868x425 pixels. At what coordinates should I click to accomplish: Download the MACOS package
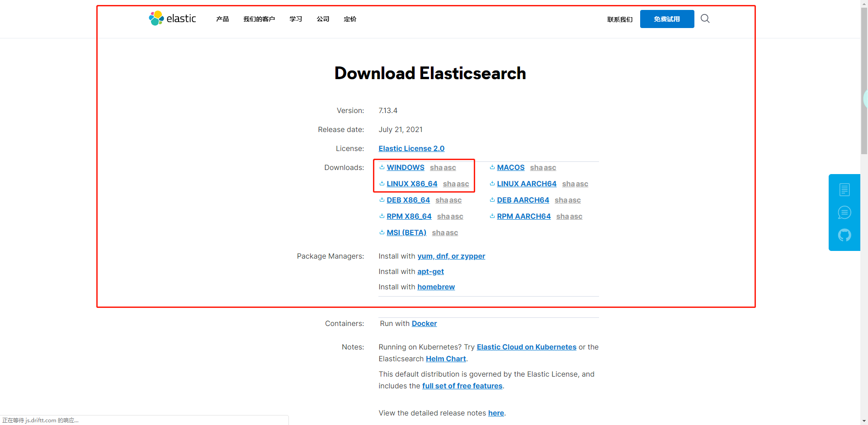point(511,167)
